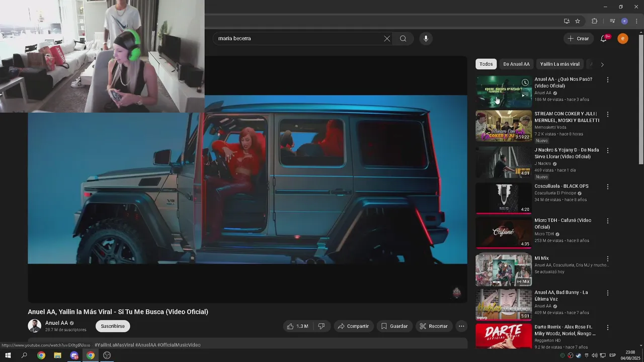Viewport: 644px width, 362px height.
Task: Open options for La Última Vez video
Action: tap(608, 293)
